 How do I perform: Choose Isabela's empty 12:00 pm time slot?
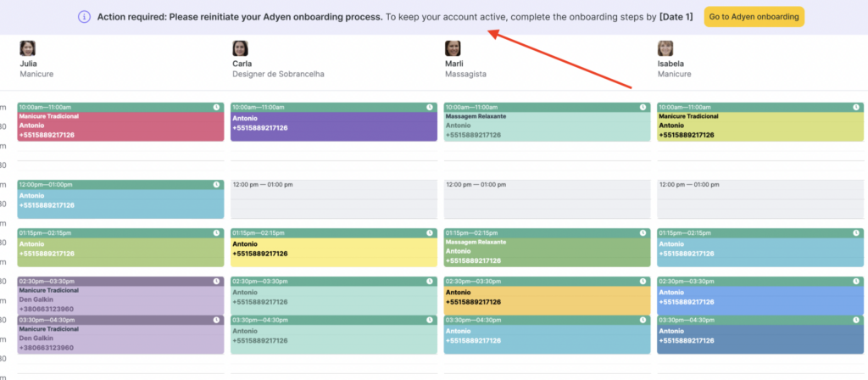[x=760, y=199]
